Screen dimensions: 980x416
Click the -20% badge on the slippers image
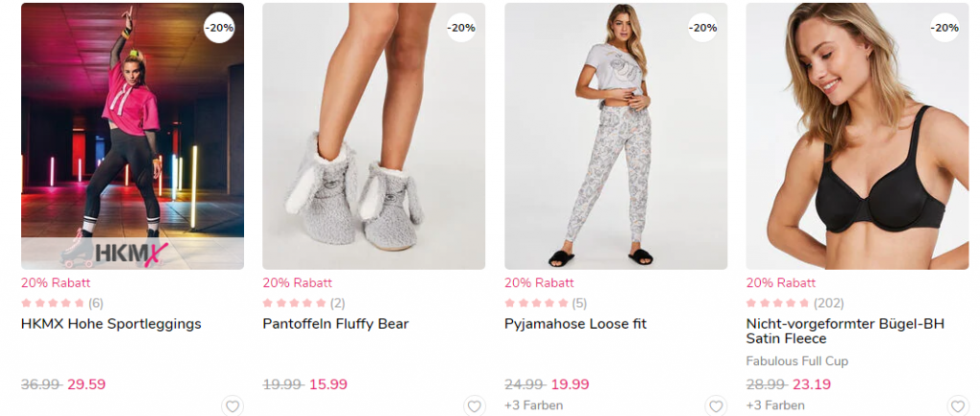(461, 28)
